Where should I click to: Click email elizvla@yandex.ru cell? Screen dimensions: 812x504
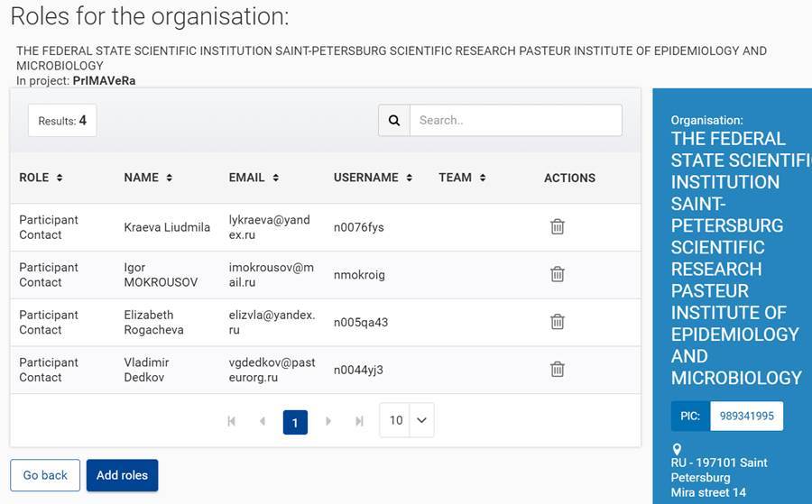coord(272,323)
